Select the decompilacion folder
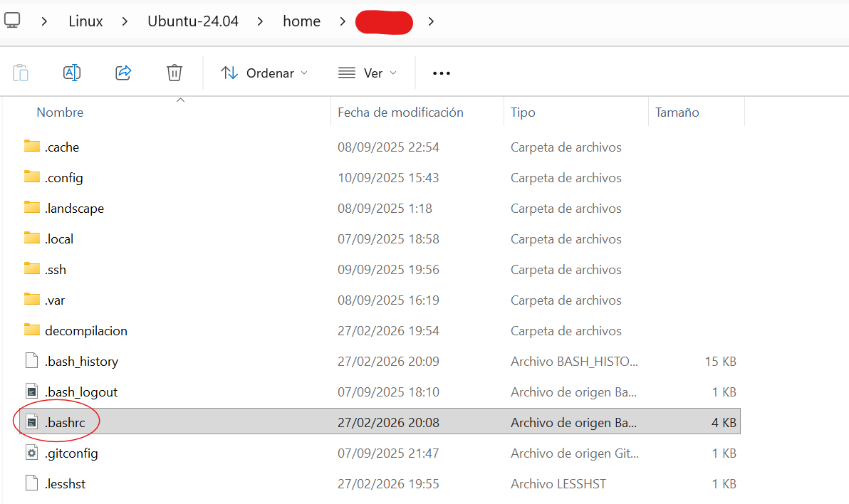This screenshot has width=849, height=504. tap(85, 331)
